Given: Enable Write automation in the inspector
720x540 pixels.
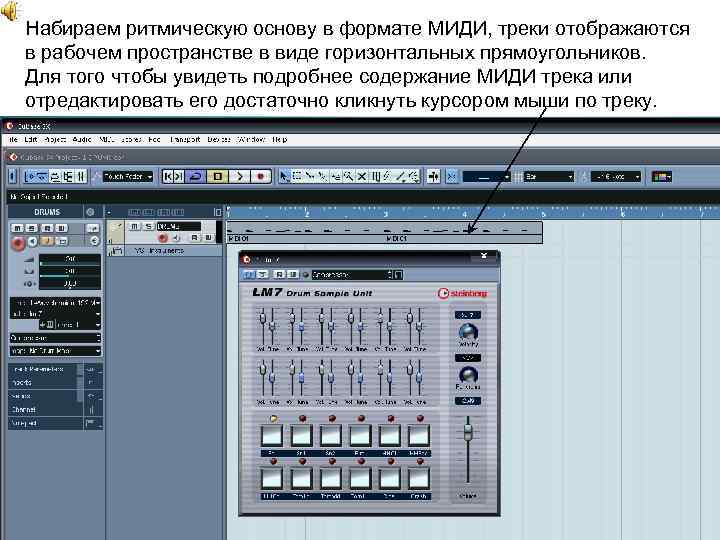Looking at the screenshot, I should click(x=61, y=228).
